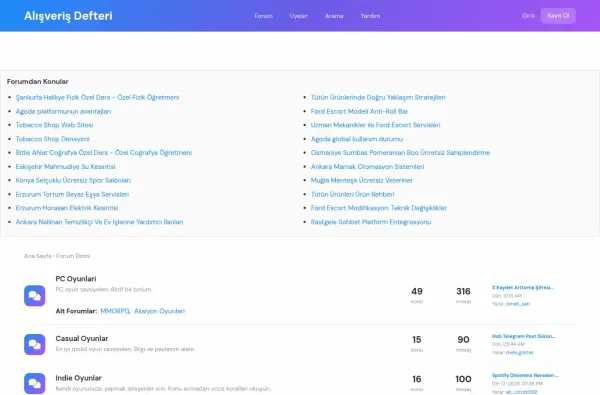The height and width of the screenshot is (395, 600).
Task: Open author ali_ozturk999 profile link
Action: click(x=521, y=392)
